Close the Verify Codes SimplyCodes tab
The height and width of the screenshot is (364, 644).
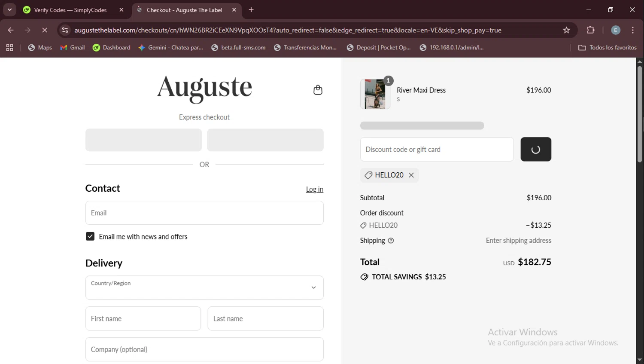[x=122, y=10]
